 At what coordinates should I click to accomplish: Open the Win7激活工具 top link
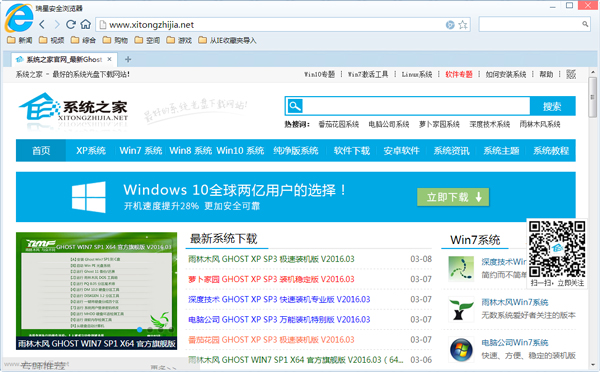(368, 74)
